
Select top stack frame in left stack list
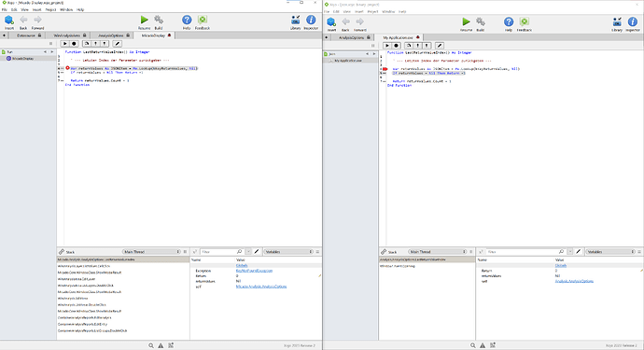tap(123, 259)
